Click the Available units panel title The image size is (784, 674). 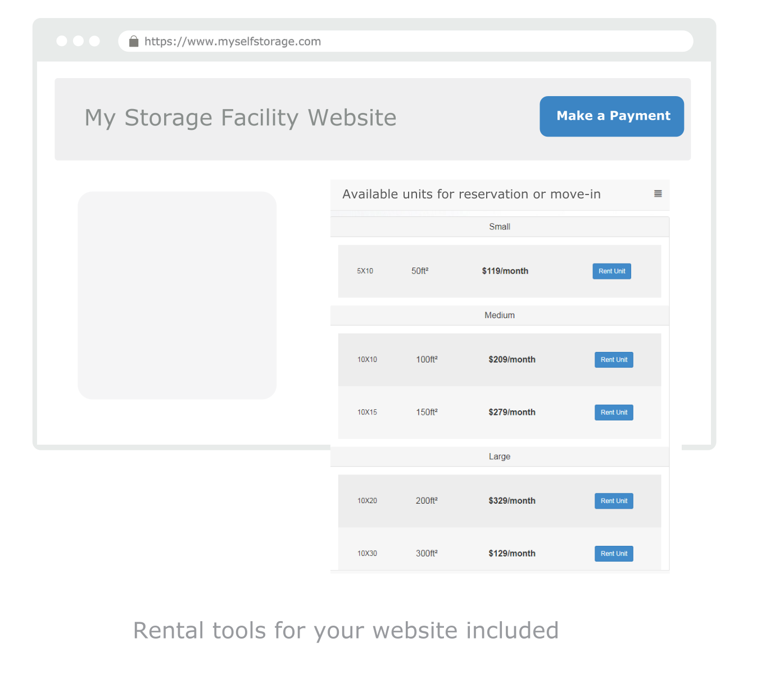click(x=472, y=194)
